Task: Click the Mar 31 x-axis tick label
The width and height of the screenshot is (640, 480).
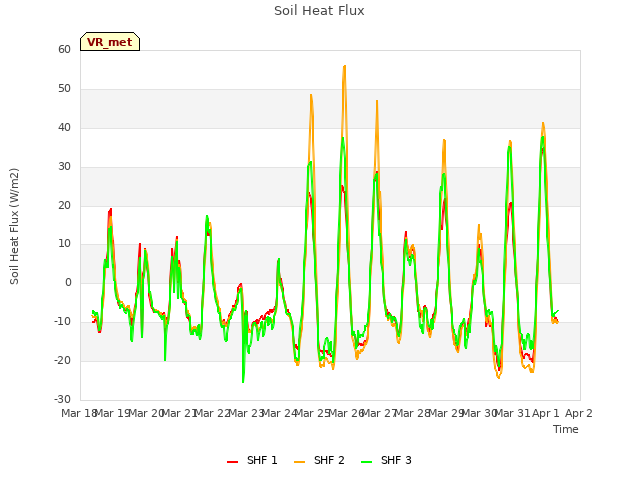Action: pyautogui.click(x=512, y=413)
